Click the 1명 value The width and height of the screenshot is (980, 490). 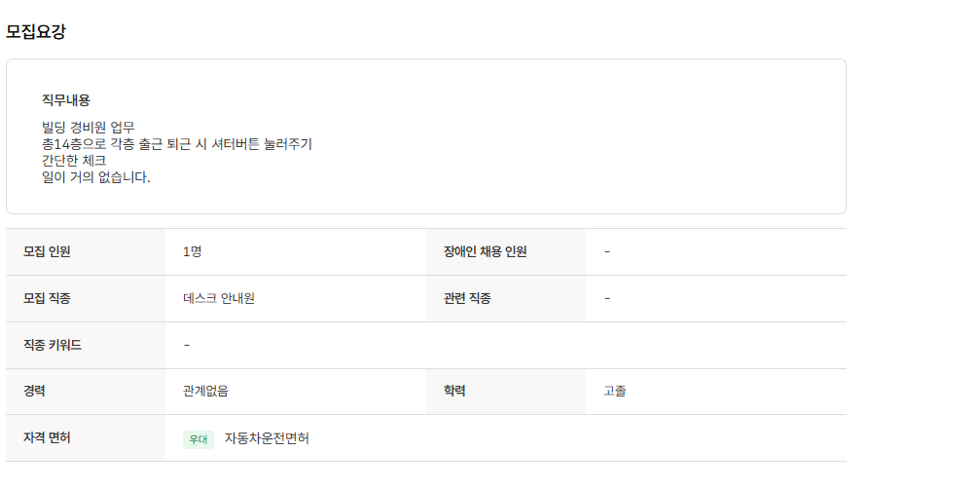193,251
